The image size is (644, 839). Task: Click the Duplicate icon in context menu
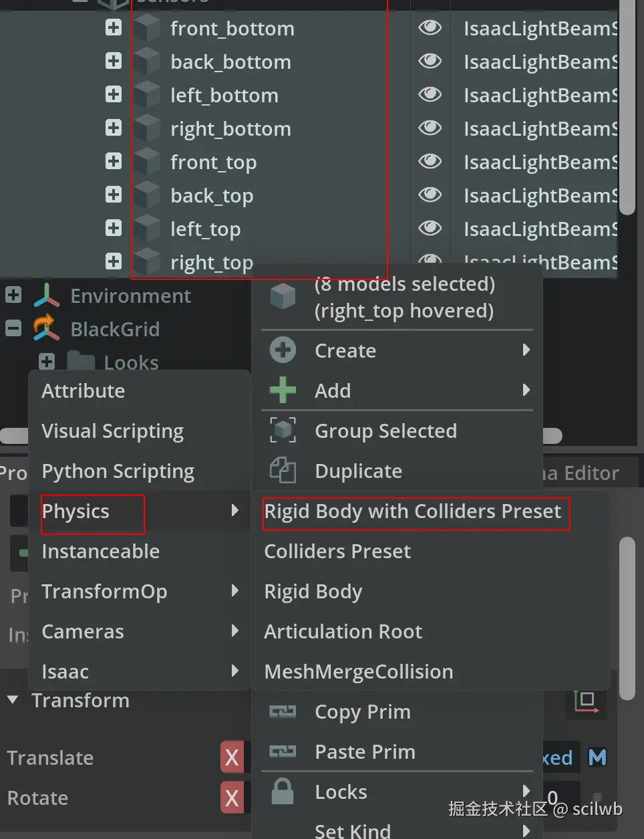click(x=283, y=471)
